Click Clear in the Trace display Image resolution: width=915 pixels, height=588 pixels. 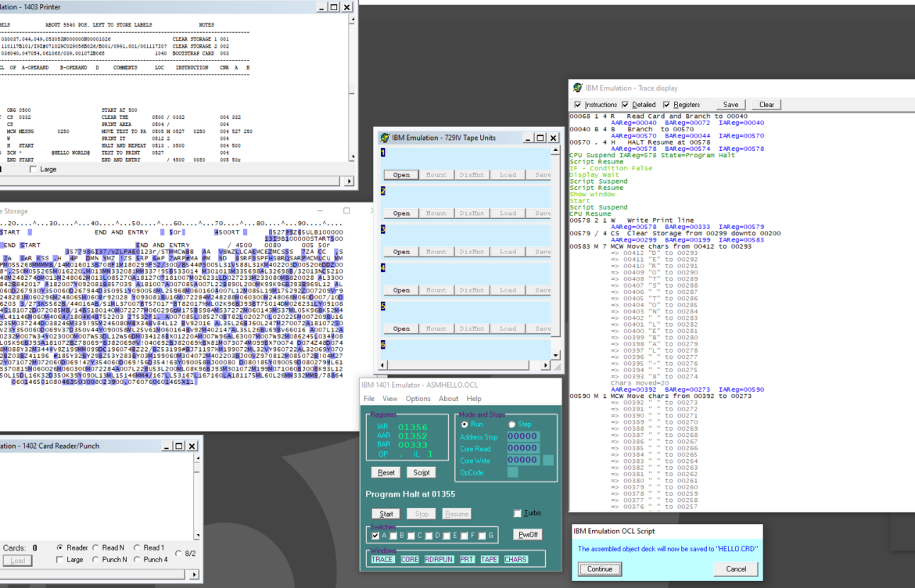click(x=766, y=105)
